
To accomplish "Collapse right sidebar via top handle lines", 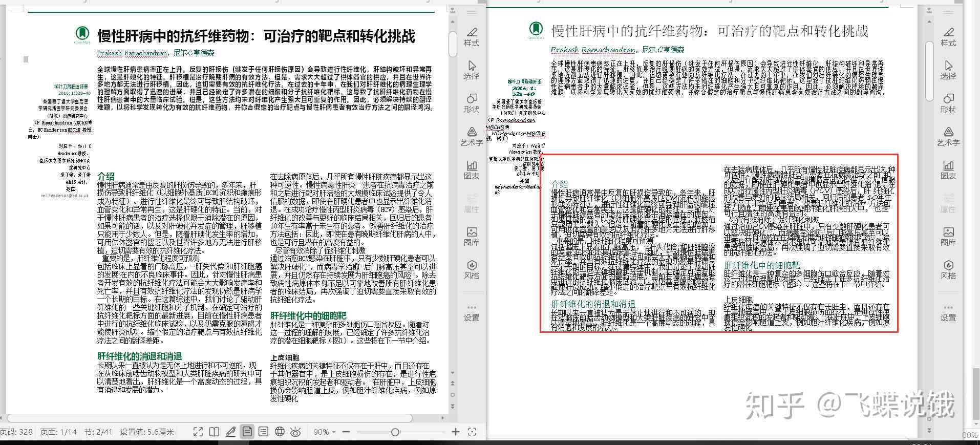I will click(x=948, y=11).
